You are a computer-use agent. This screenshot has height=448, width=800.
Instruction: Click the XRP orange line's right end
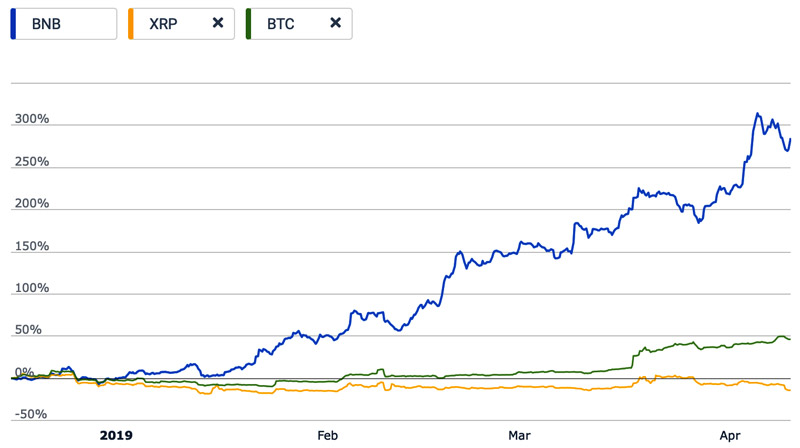(x=789, y=390)
